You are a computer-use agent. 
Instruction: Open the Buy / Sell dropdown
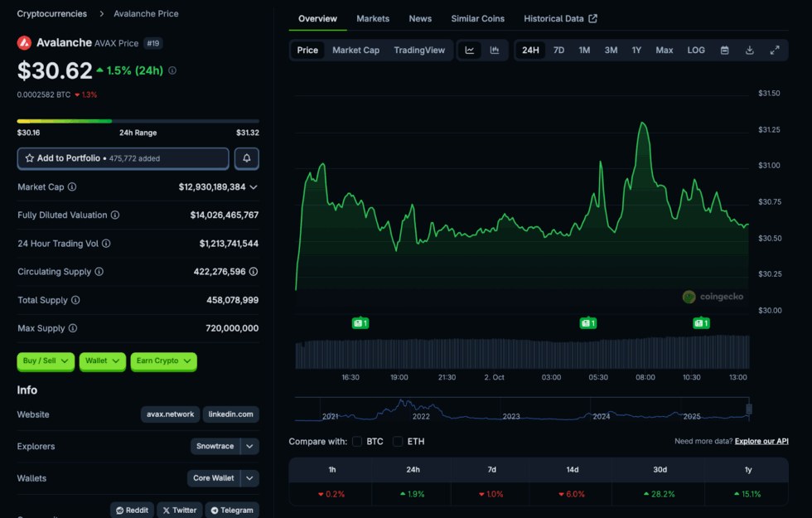point(46,361)
